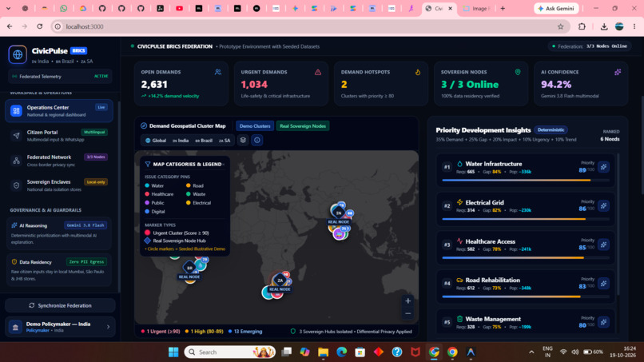
Task: Bookmark this page with star icon
Action: click(x=560, y=26)
